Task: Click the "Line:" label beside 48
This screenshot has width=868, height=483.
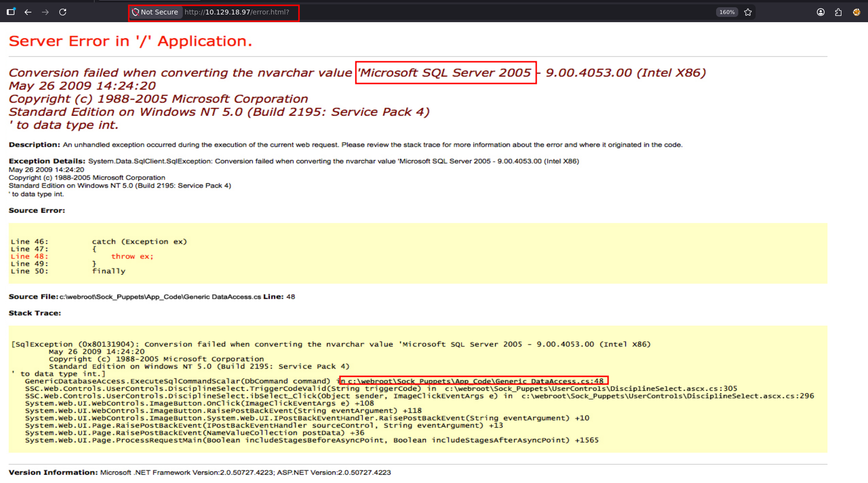Action: pos(273,297)
